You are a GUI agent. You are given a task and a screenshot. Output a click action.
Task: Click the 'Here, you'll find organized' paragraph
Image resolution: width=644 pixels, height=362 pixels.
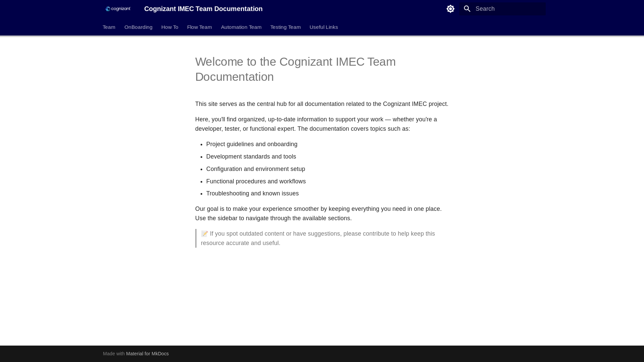pos(316,124)
